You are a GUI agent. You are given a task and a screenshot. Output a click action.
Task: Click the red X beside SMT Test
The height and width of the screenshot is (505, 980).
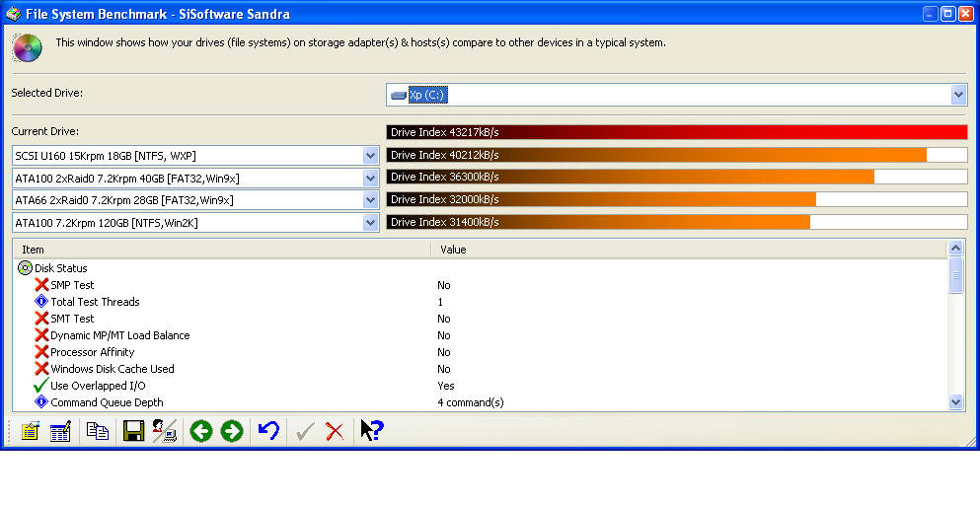point(41,319)
